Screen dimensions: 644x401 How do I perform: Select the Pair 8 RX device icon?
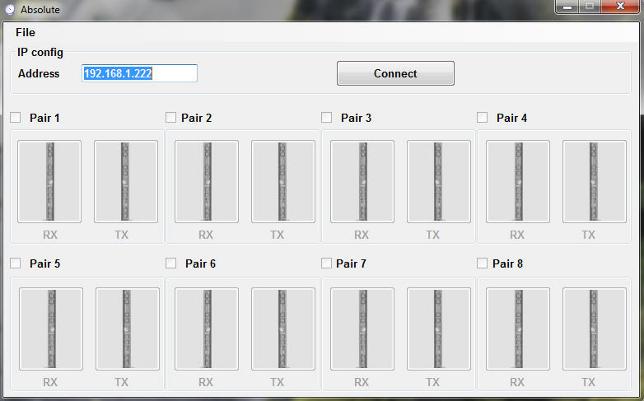517,329
